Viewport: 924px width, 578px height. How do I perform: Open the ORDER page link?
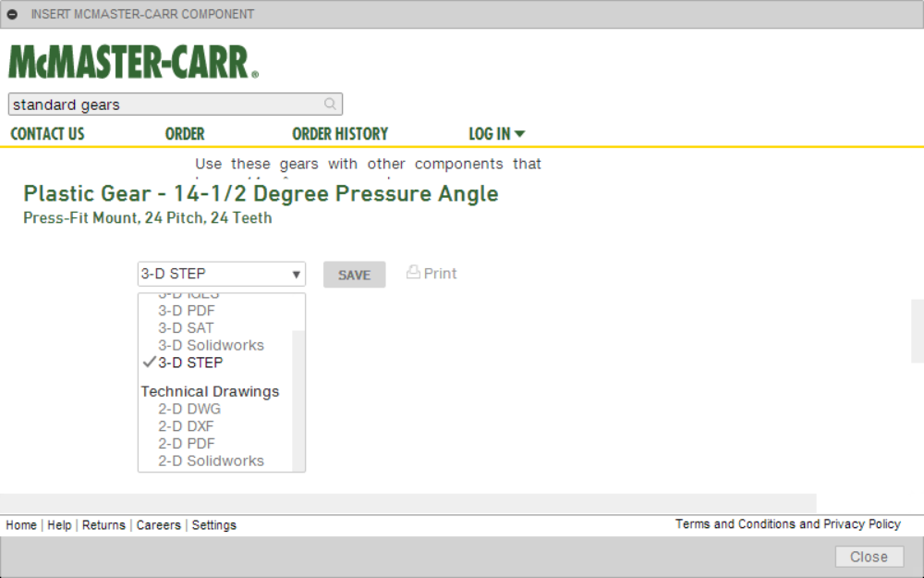(x=185, y=134)
